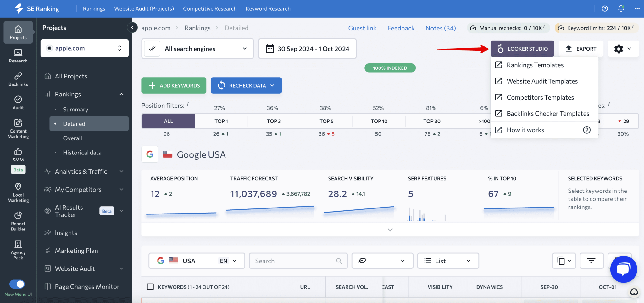Disable the New Menu UI toggle
The height and width of the screenshot is (303, 644).
tap(18, 284)
